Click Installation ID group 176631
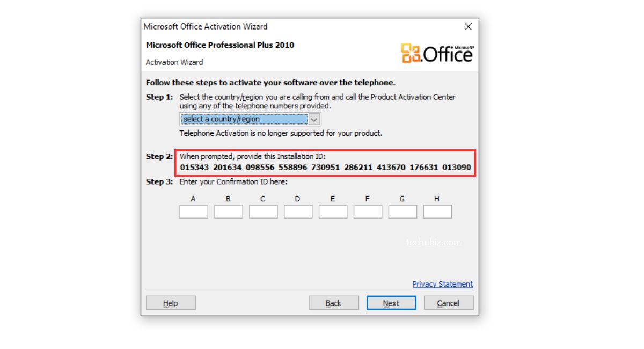This screenshot has height=349, width=644. [x=424, y=168]
